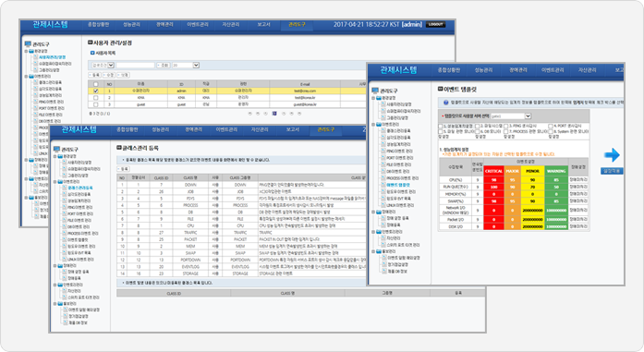Image resolution: width=644 pixels, height=352 pixels.
Task: Check the '4. PORT' template checkbox
Action: click(x=551, y=126)
